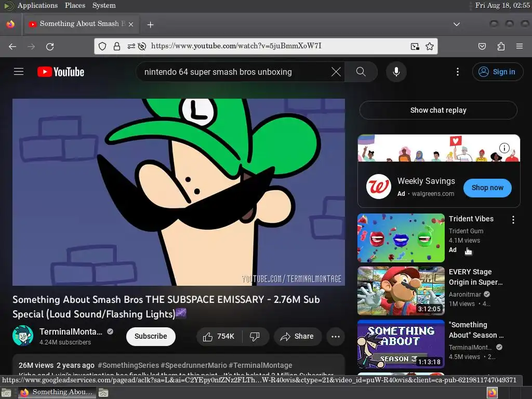
Task: Open the Places menu
Action: pyautogui.click(x=75, y=5)
